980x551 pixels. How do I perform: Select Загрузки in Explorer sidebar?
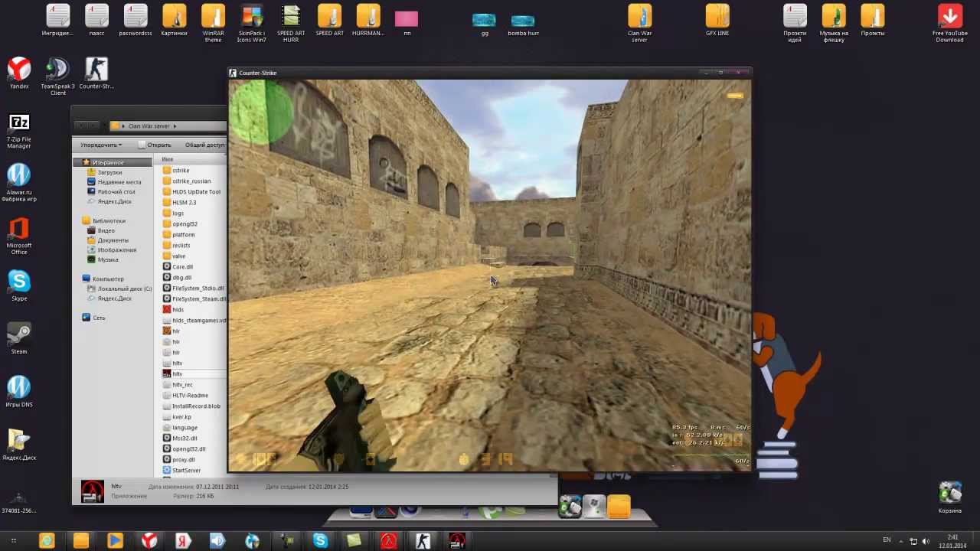click(x=109, y=172)
